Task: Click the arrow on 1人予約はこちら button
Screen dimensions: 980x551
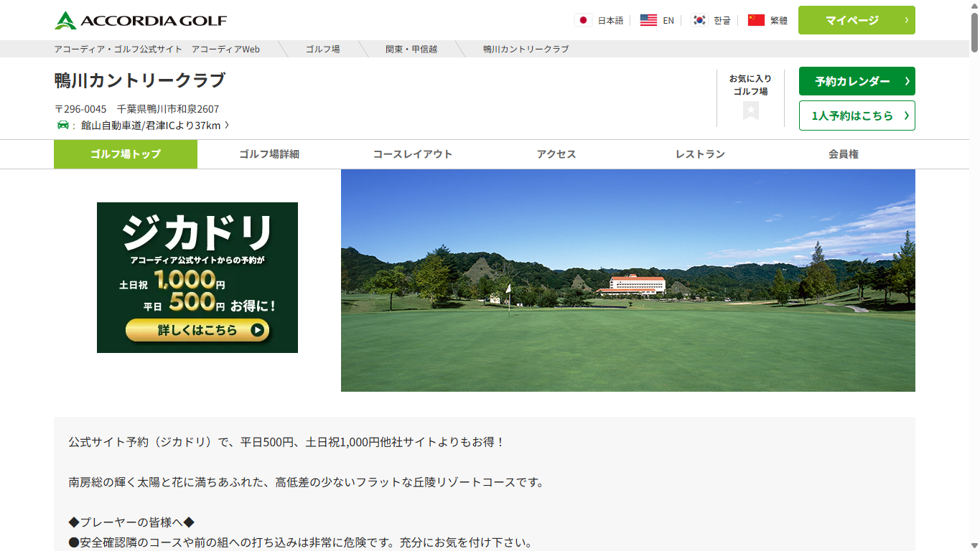Action: click(907, 116)
